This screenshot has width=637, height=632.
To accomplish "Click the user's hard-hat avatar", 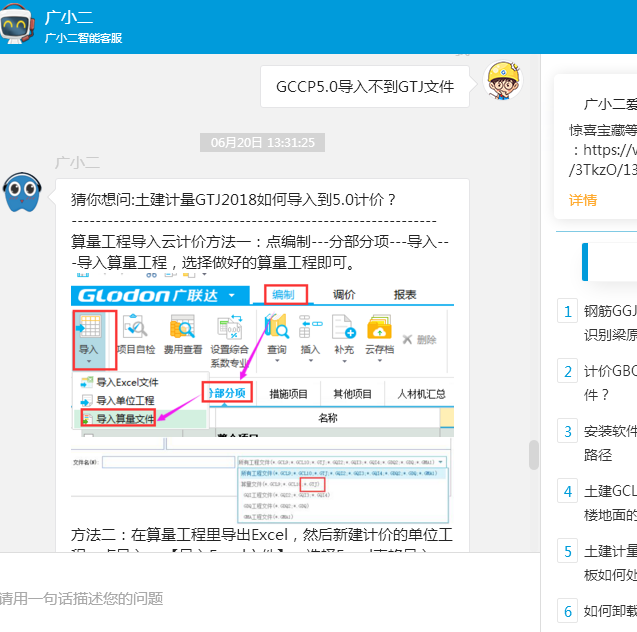I will coord(503,80).
